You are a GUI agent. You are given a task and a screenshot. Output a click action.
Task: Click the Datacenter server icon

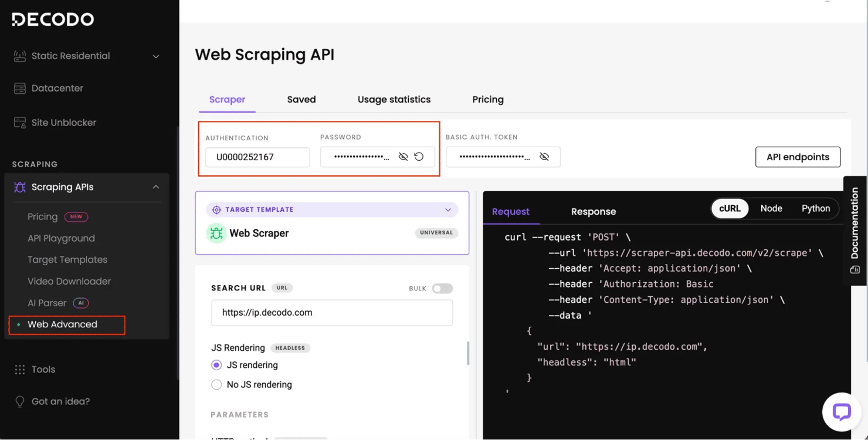[x=20, y=89]
